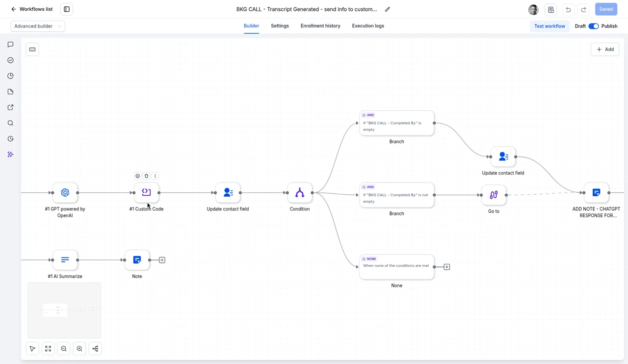Select Update contact field node before Condition
Screen dimensions: 628x364
[x=228, y=193]
